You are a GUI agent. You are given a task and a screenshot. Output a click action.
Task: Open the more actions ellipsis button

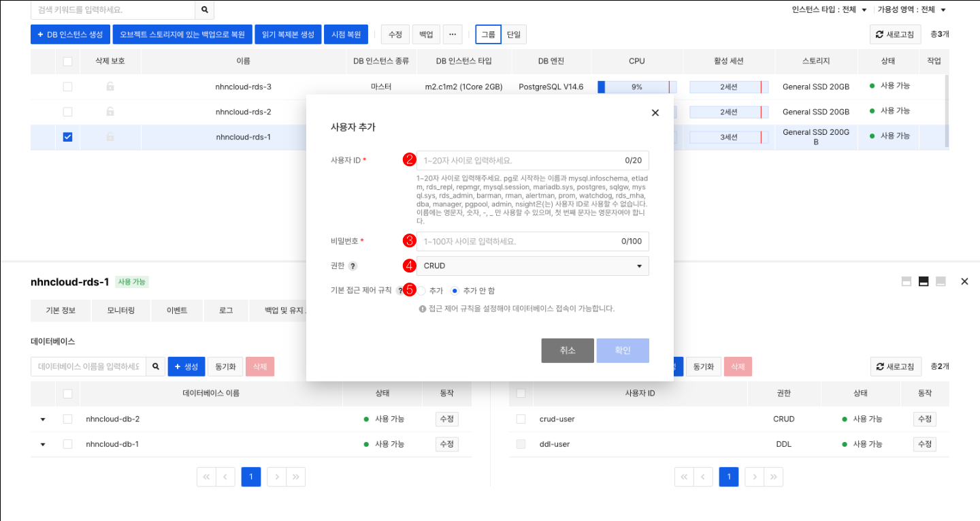pos(453,34)
